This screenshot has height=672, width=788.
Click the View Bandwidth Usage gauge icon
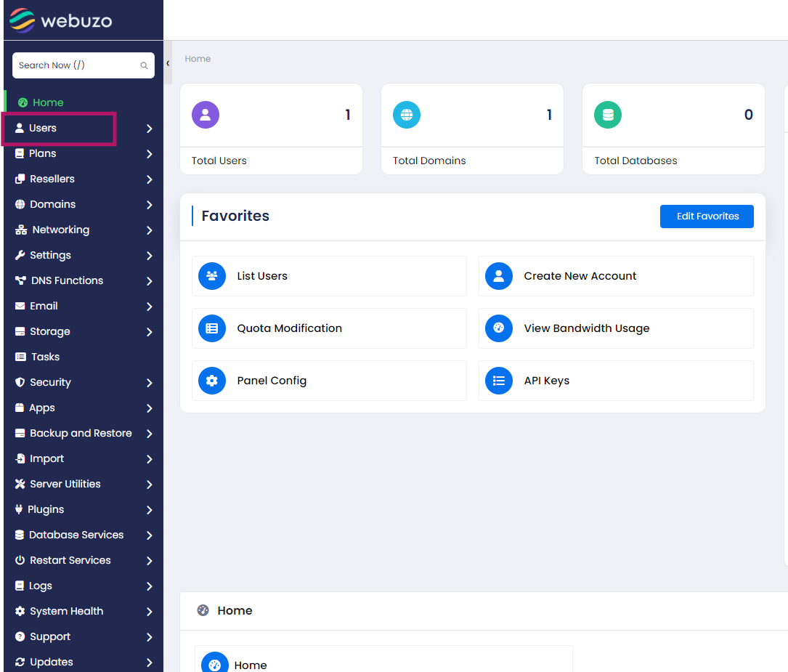click(x=499, y=328)
